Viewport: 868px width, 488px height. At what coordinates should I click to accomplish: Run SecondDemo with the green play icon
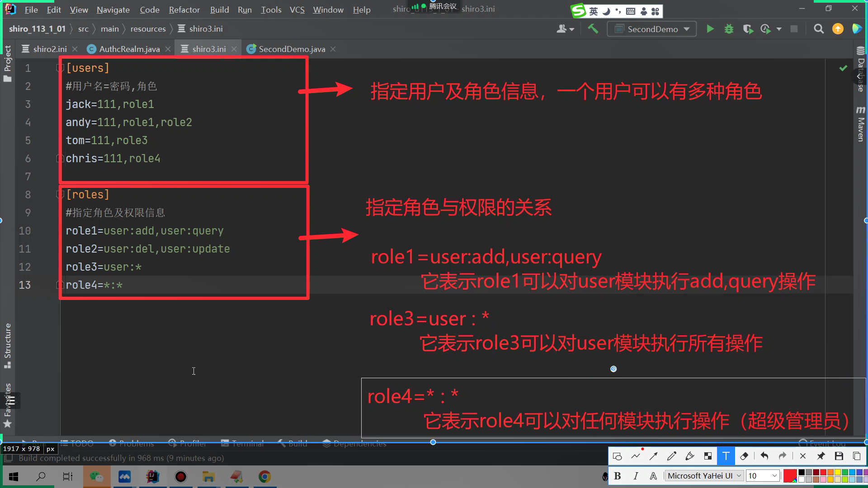tap(710, 29)
